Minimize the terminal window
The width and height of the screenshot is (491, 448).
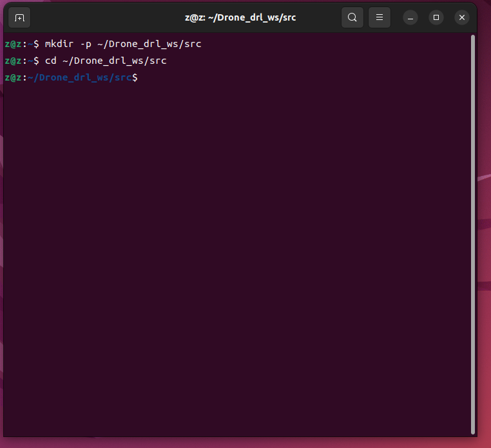click(x=410, y=17)
